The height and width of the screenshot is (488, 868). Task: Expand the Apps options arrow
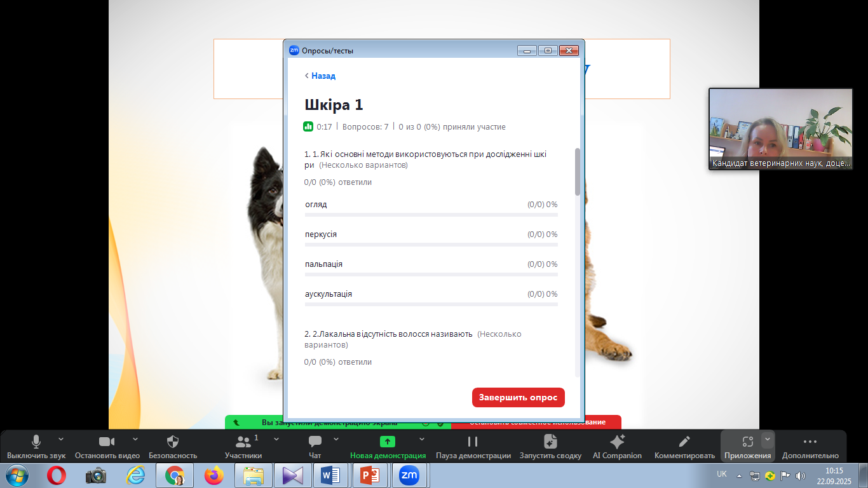coord(768,439)
